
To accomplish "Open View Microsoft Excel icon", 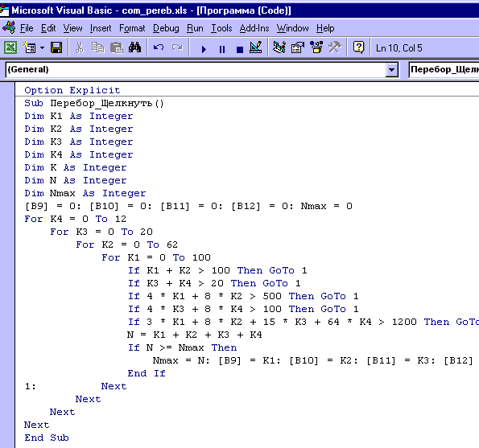I will coord(10,47).
